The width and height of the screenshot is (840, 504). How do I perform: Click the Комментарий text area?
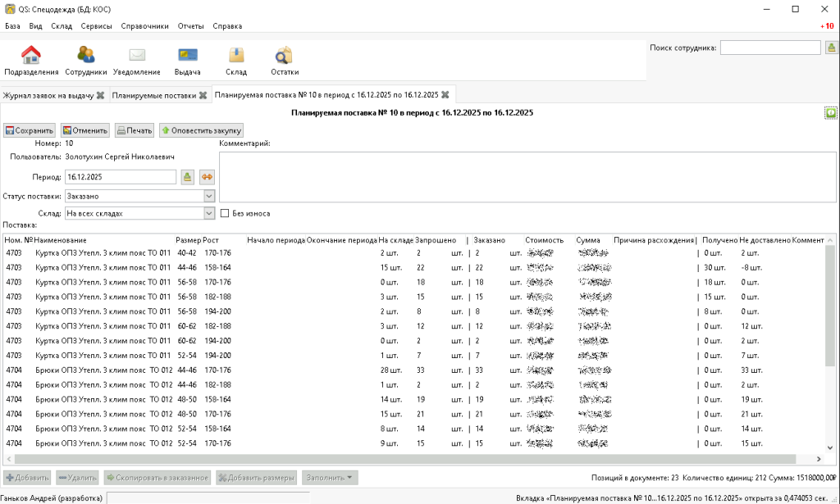pyautogui.click(x=527, y=176)
